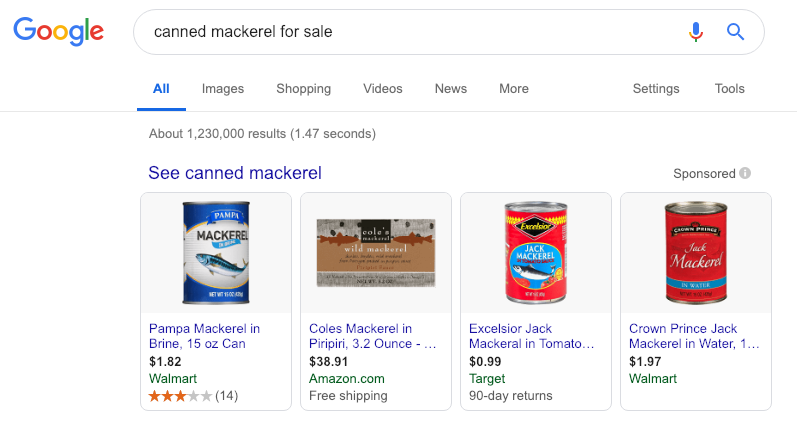Open the More search options dropdown
Viewport: 797px width, 426px height.
(x=513, y=89)
